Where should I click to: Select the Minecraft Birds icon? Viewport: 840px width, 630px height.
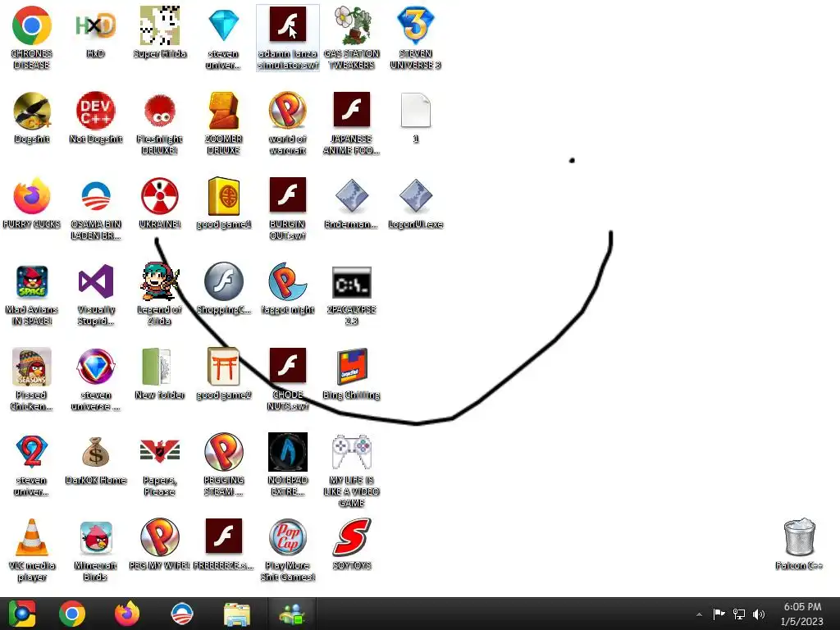click(95, 537)
